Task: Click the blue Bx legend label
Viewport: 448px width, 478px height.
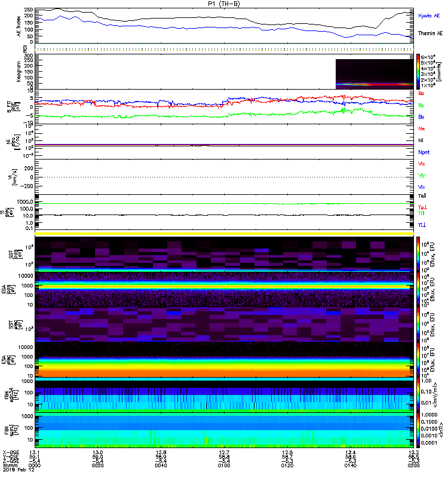Action: tap(421, 117)
